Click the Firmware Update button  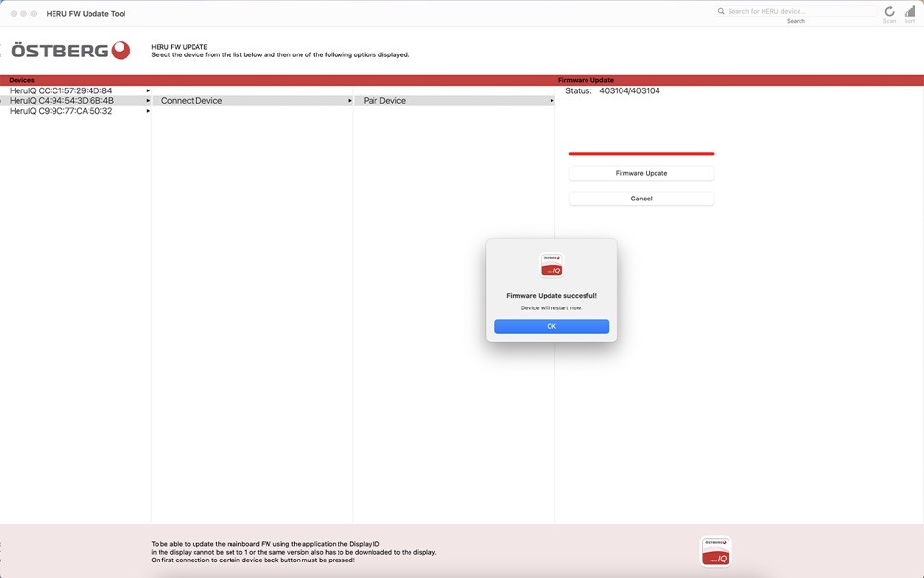point(641,173)
